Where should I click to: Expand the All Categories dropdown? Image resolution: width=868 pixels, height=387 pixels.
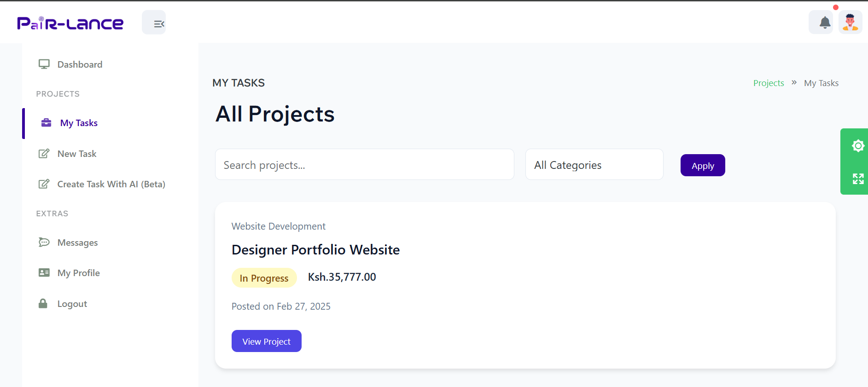point(594,165)
